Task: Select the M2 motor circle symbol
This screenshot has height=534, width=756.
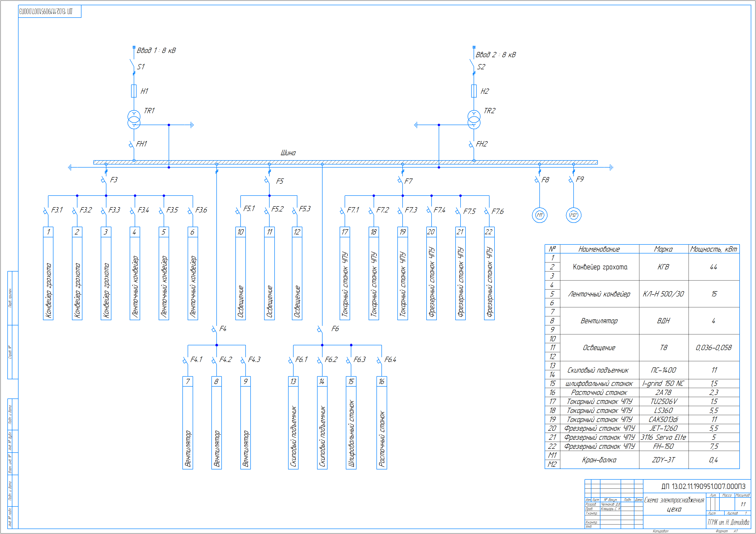Action: [573, 215]
